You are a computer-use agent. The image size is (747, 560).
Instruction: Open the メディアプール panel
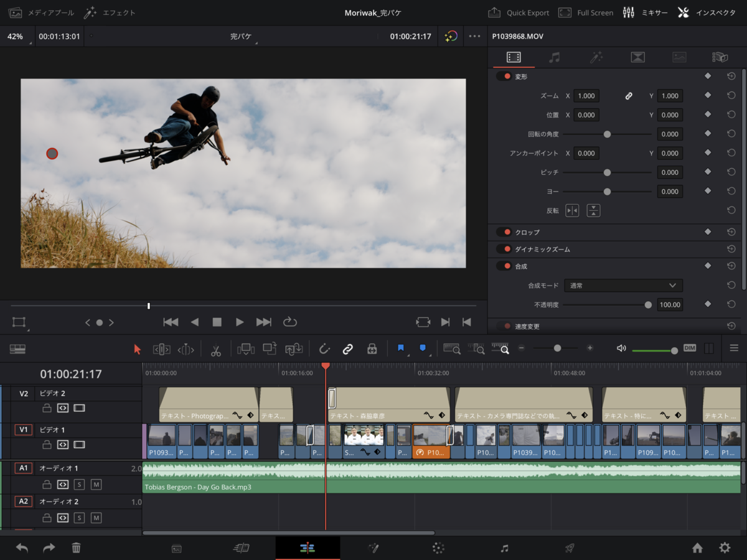tap(42, 12)
